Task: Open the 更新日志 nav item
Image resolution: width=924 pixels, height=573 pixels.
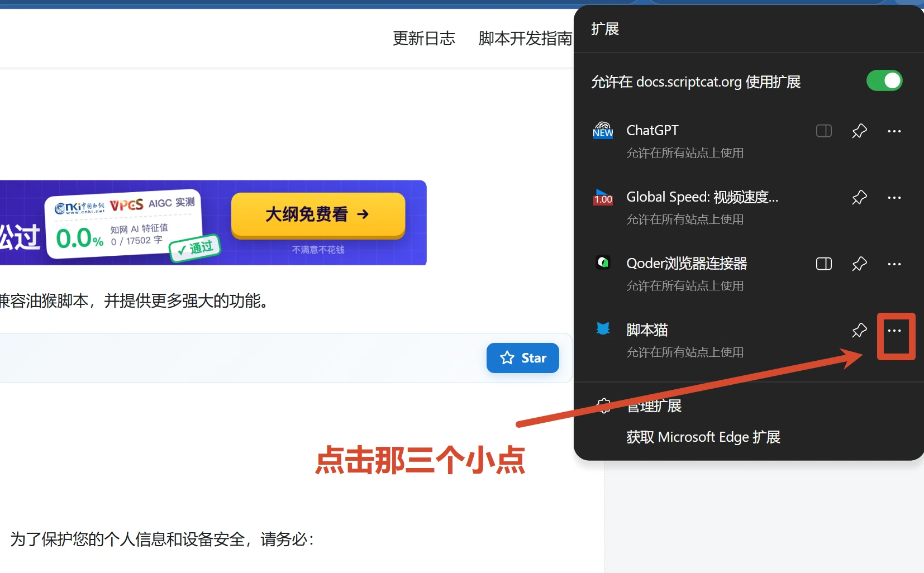Action: 424,39
